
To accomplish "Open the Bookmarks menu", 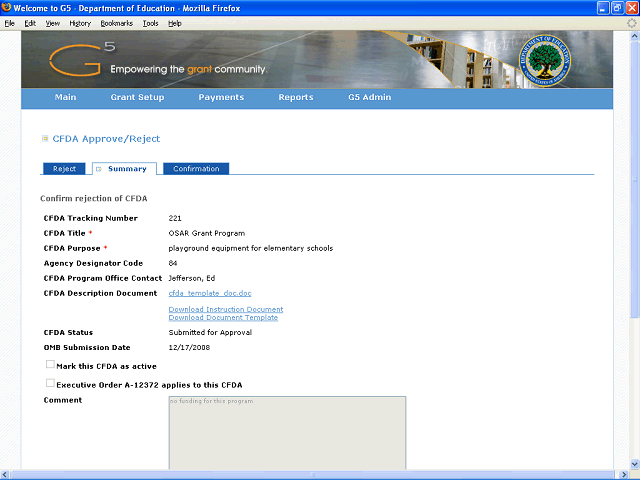I will [117, 23].
